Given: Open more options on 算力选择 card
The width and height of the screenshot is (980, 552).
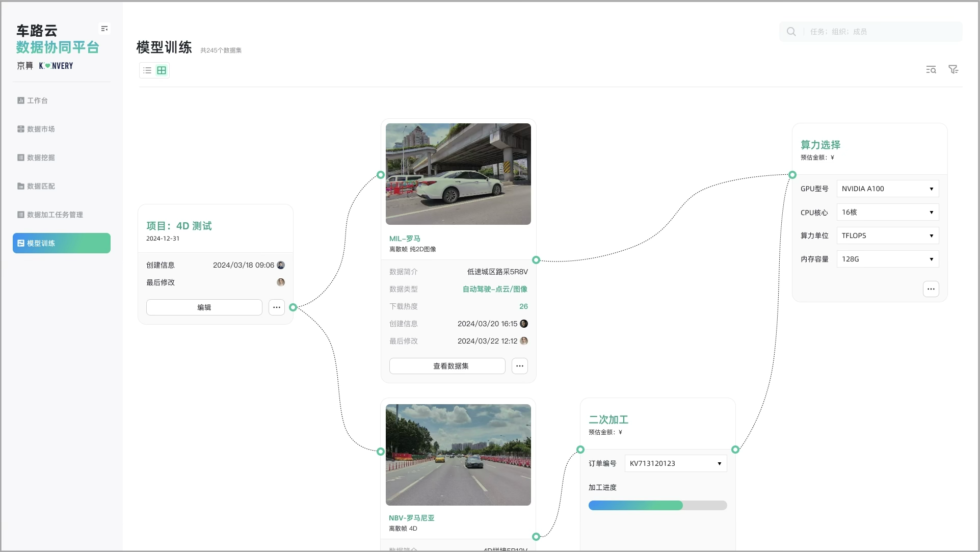Looking at the screenshot, I should pyautogui.click(x=931, y=289).
